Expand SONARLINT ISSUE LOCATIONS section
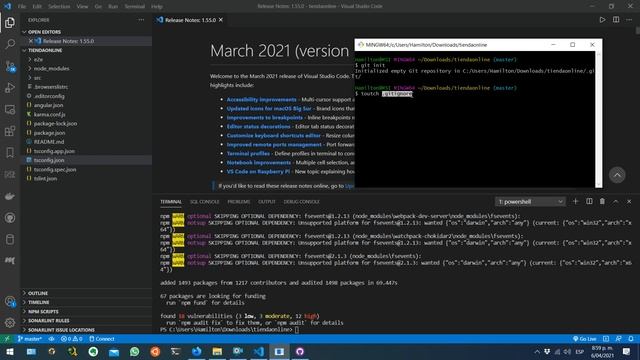Viewport: 640px width, 360px height. (x=61, y=330)
